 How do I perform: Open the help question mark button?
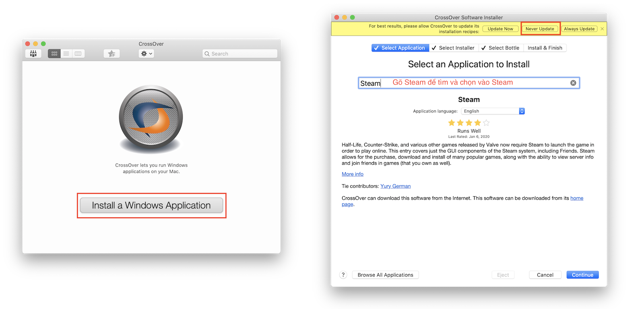[x=343, y=275]
